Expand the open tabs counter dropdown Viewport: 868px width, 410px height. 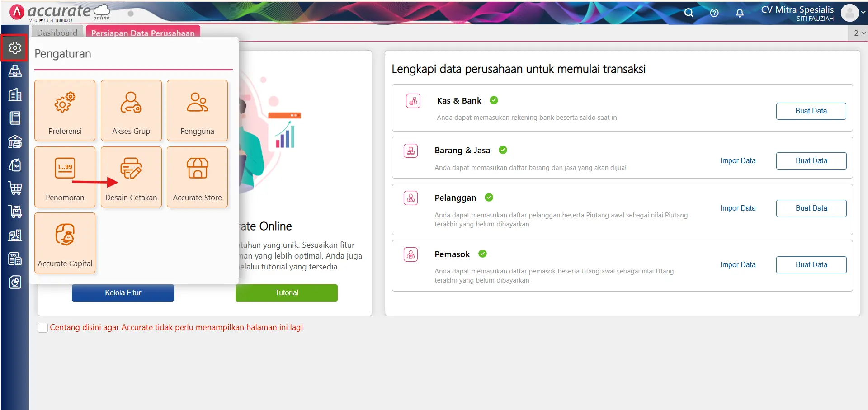(859, 33)
